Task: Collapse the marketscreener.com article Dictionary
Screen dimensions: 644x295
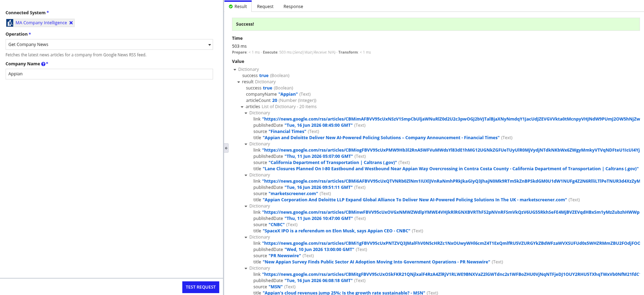Action: tap(246, 175)
